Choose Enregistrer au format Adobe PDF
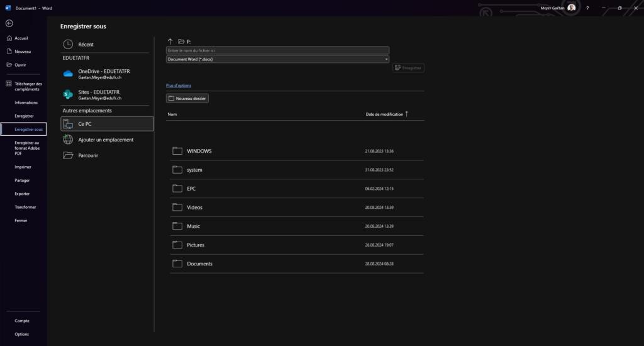This screenshot has width=644, height=346. [x=27, y=148]
